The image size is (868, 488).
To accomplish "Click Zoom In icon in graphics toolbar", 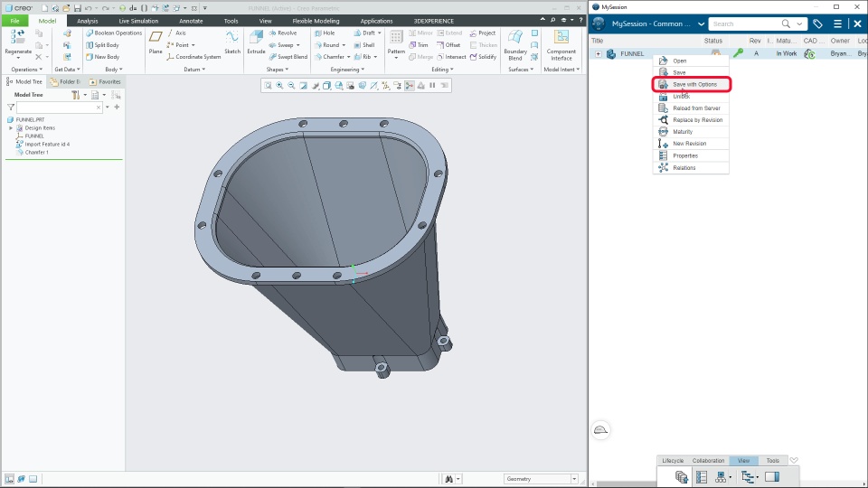I will (x=279, y=85).
